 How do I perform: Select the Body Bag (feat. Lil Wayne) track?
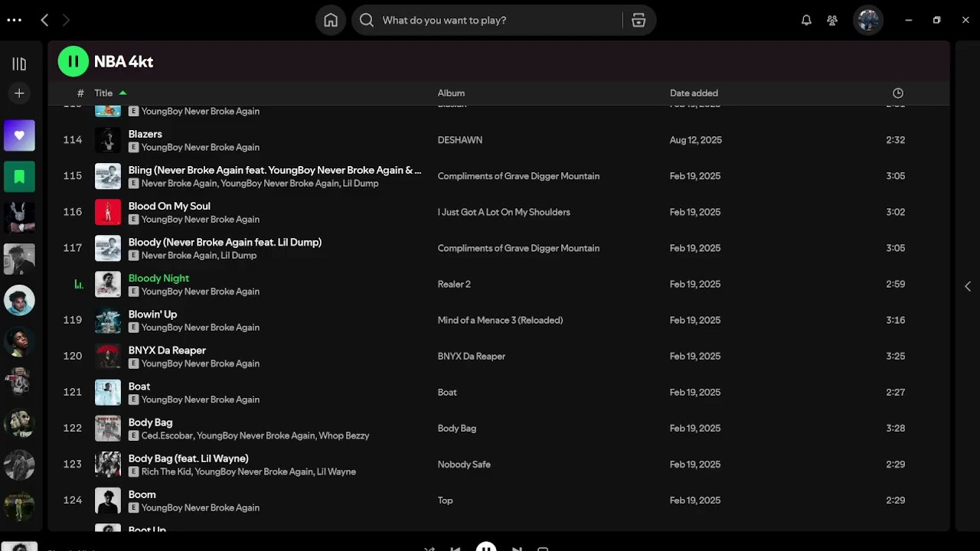coord(188,458)
